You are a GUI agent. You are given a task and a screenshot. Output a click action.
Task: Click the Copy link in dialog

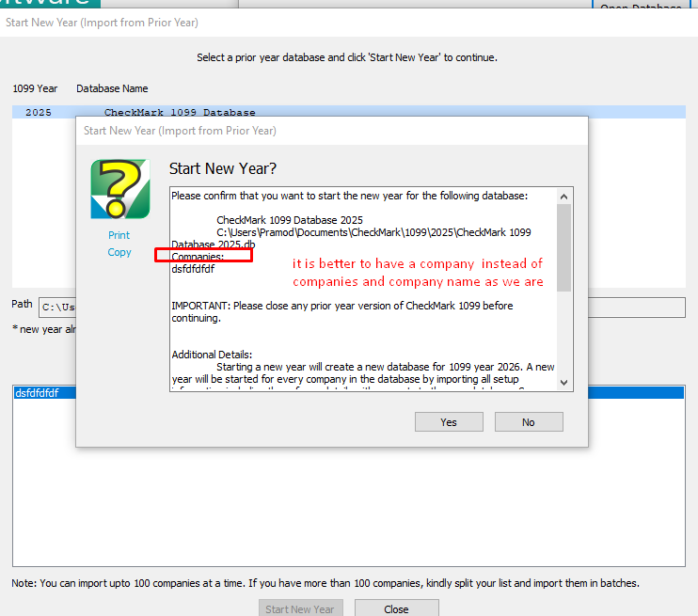[x=119, y=252]
